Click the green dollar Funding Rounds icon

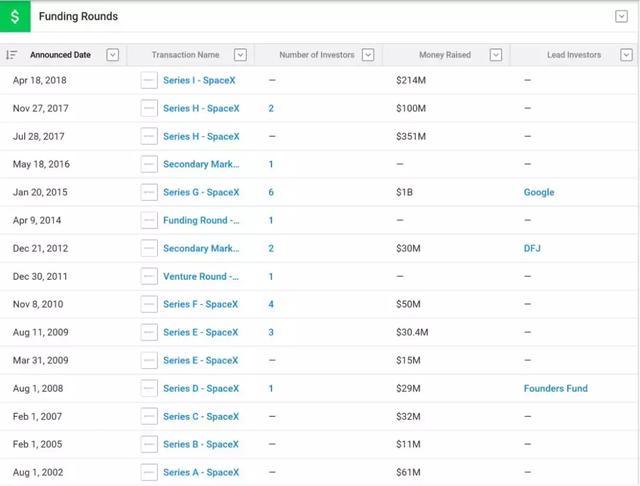[14, 17]
